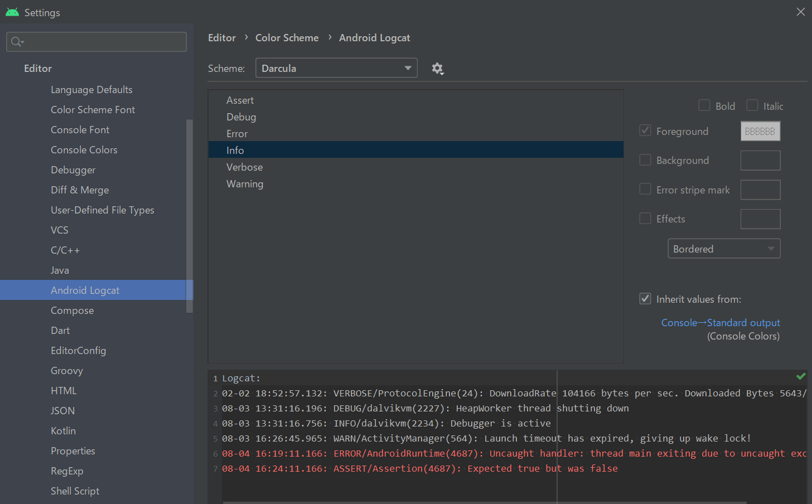Screen dimensions: 812x504
Task: Open Groovy color settings
Action: pyautogui.click(x=66, y=371)
